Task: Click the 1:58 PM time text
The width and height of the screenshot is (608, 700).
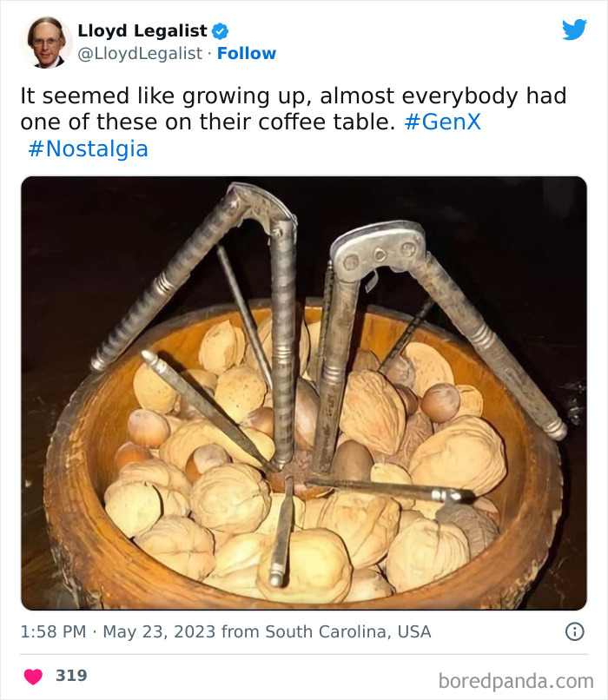Action: click(x=53, y=632)
